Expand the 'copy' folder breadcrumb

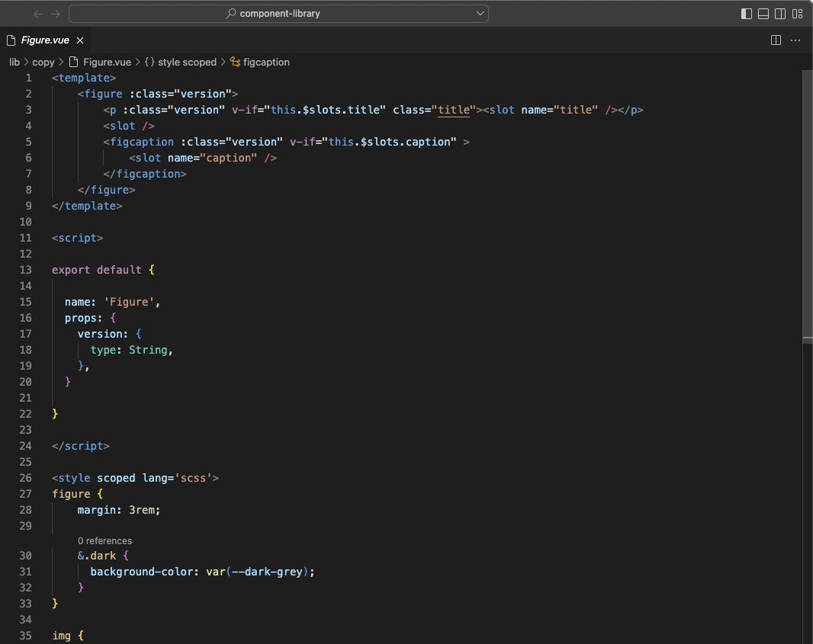point(43,62)
